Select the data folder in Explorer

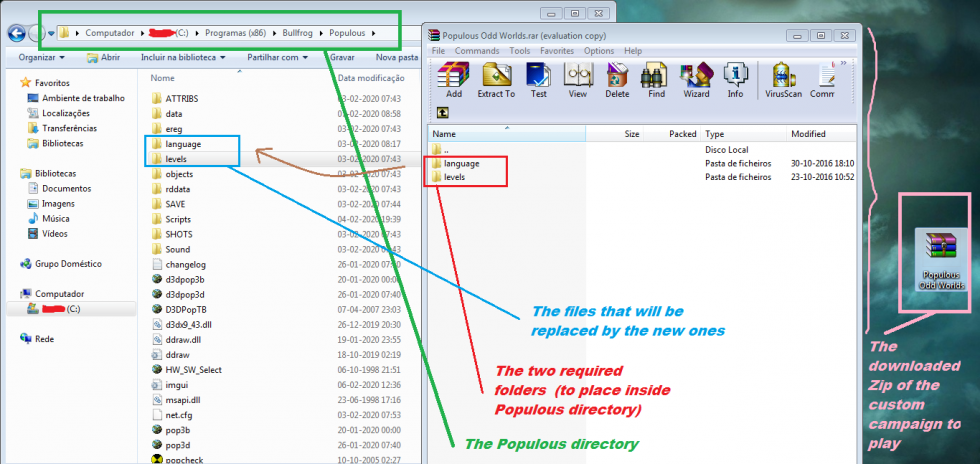pyautogui.click(x=167, y=114)
